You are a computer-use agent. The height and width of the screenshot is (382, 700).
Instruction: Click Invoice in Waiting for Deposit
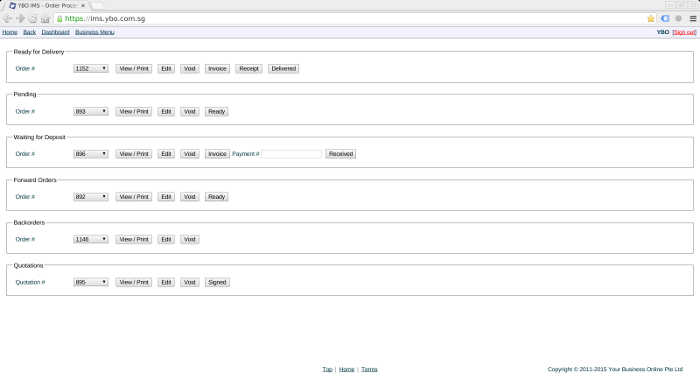(217, 154)
